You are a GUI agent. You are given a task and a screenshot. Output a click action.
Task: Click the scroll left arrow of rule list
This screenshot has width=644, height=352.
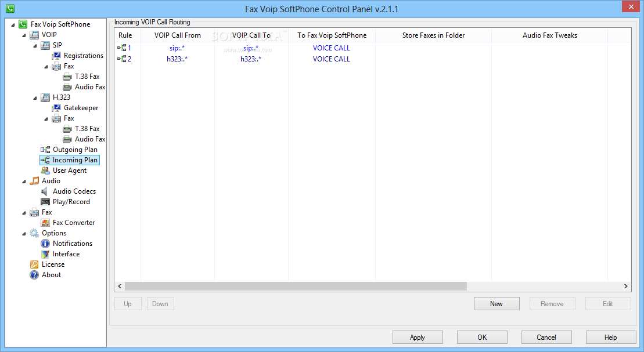point(120,286)
